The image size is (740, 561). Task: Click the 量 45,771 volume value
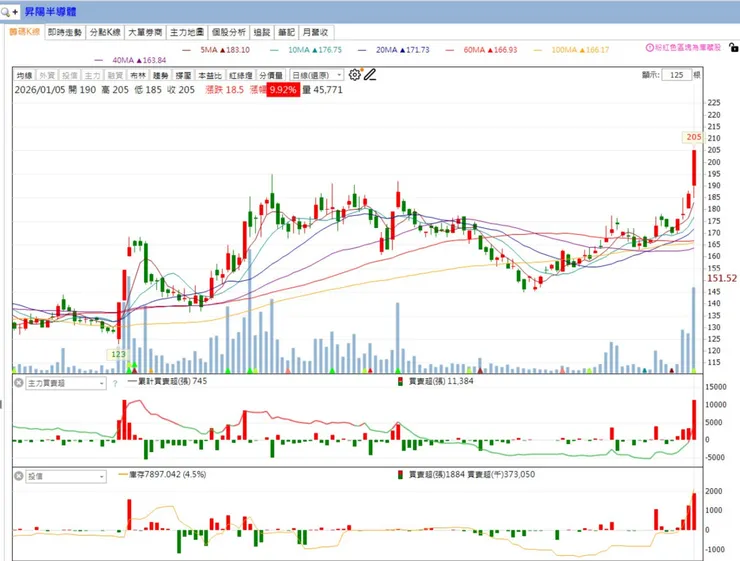[322, 90]
